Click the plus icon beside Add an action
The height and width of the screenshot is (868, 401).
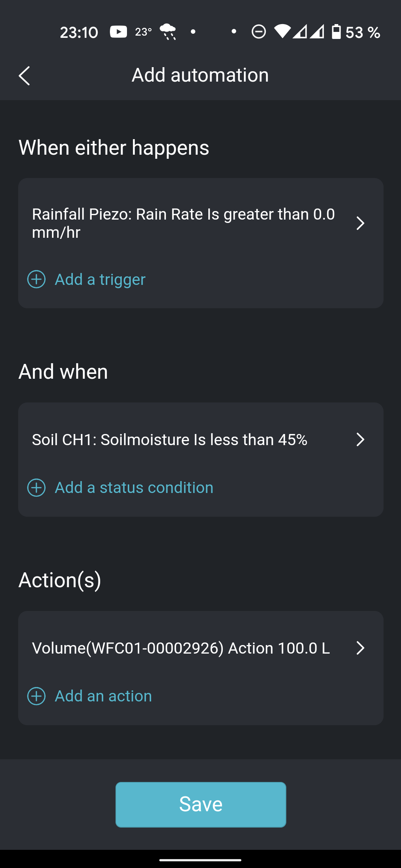tap(36, 696)
